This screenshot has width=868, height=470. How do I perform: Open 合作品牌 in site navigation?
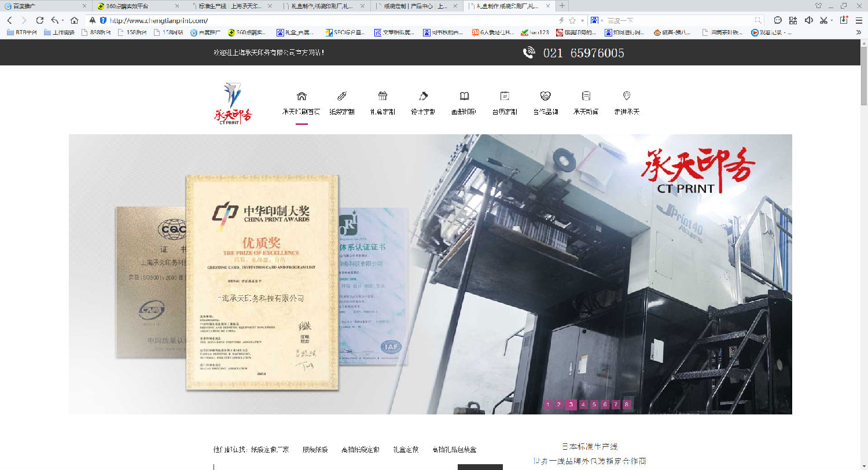click(545, 112)
